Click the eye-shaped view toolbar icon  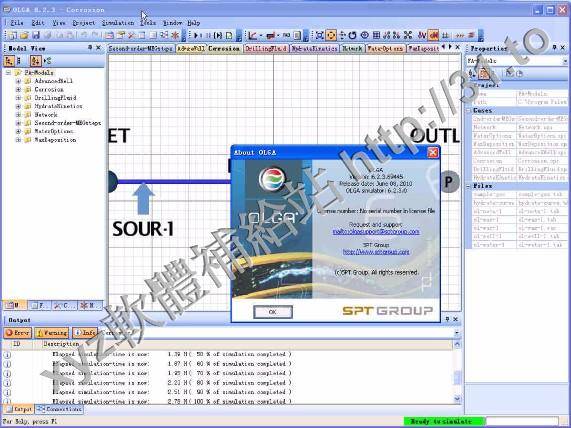pos(365,35)
